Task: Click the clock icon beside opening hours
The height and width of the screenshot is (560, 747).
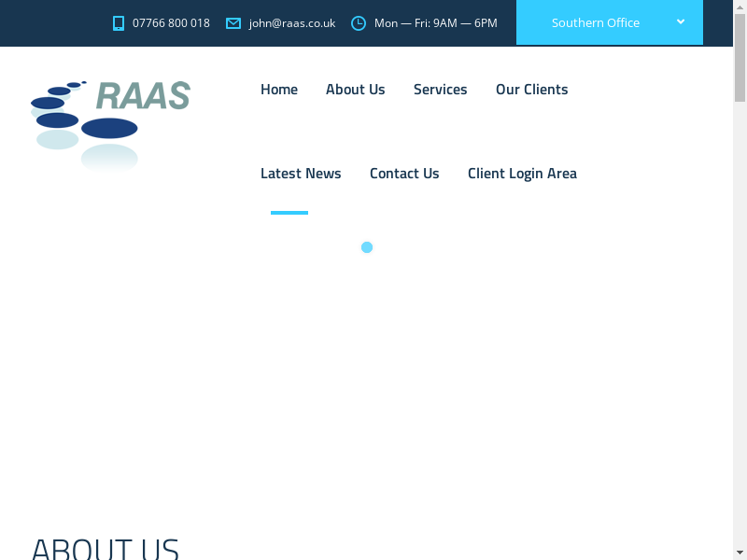Action: click(359, 23)
